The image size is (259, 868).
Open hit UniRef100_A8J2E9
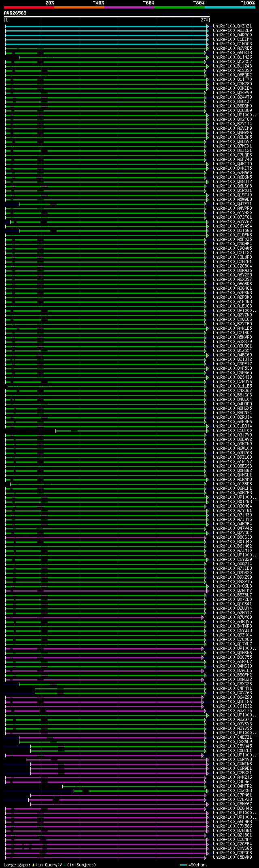pyautogui.click(x=232, y=30)
